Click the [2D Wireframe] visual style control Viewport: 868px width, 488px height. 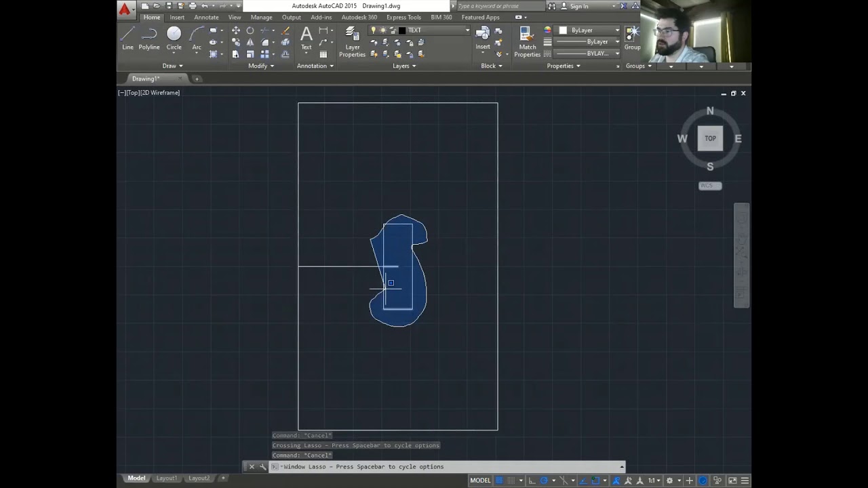[161, 92]
